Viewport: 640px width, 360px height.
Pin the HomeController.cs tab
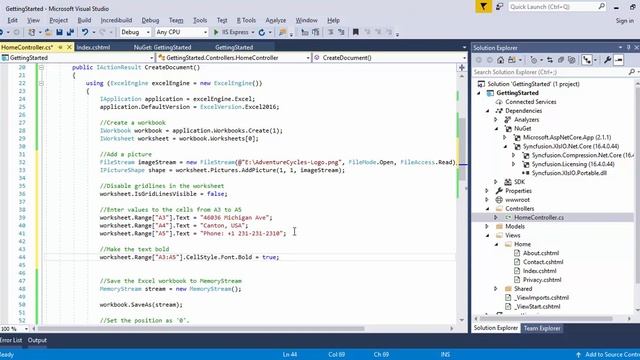click(x=60, y=47)
